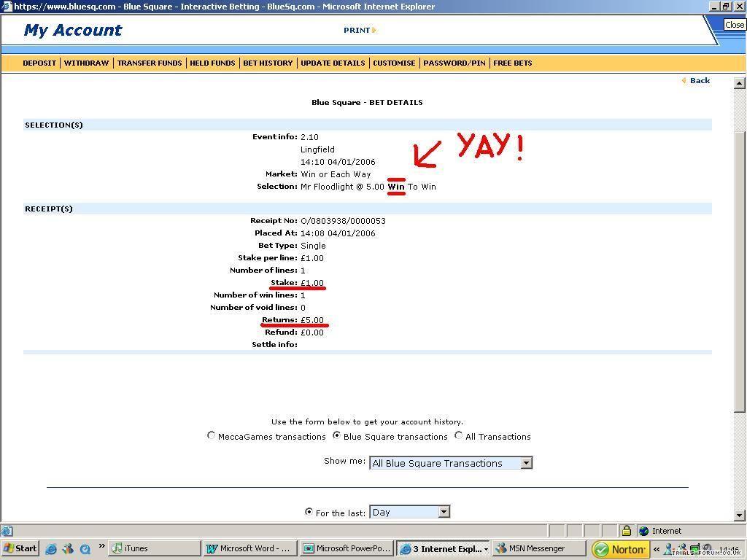Click the padlock security icon in status bar
Viewport: 747px width, 560px height.
coord(627,530)
